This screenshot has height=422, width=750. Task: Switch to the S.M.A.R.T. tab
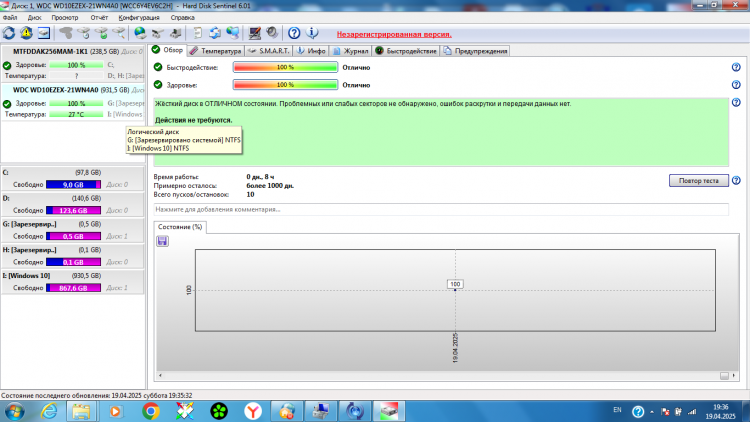coord(269,51)
